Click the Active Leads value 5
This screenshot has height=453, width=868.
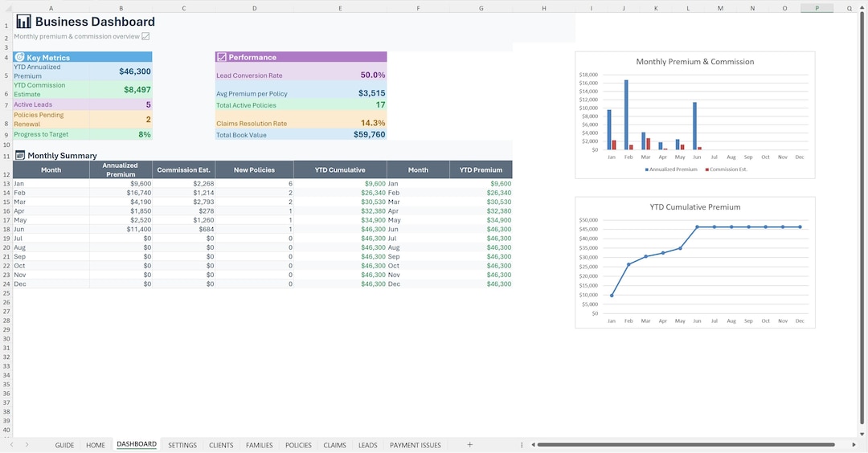pos(149,104)
